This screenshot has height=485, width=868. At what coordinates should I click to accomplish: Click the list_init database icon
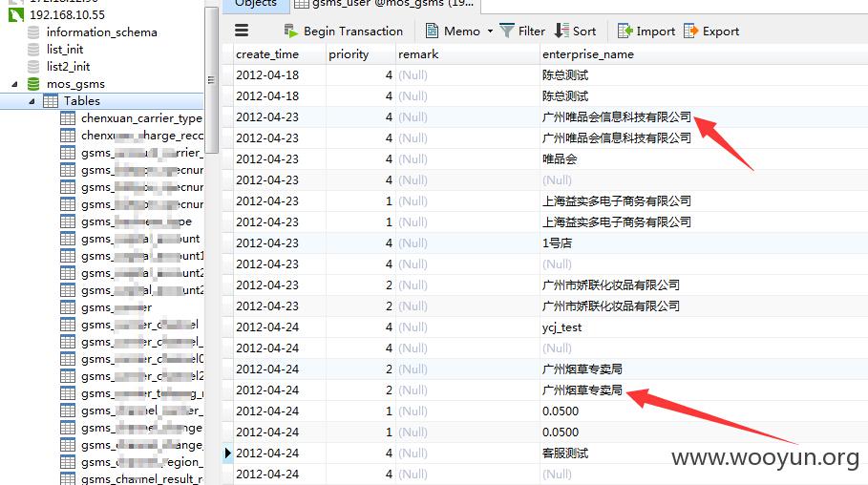(33, 50)
